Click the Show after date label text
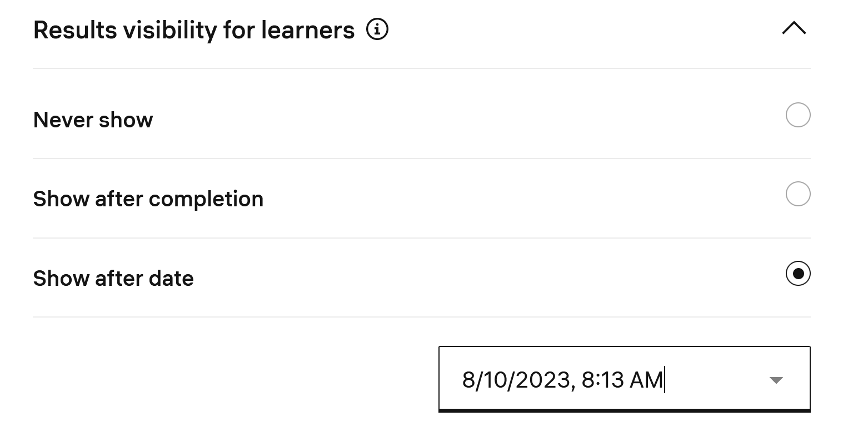The width and height of the screenshot is (868, 431). (x=113, y=279)
